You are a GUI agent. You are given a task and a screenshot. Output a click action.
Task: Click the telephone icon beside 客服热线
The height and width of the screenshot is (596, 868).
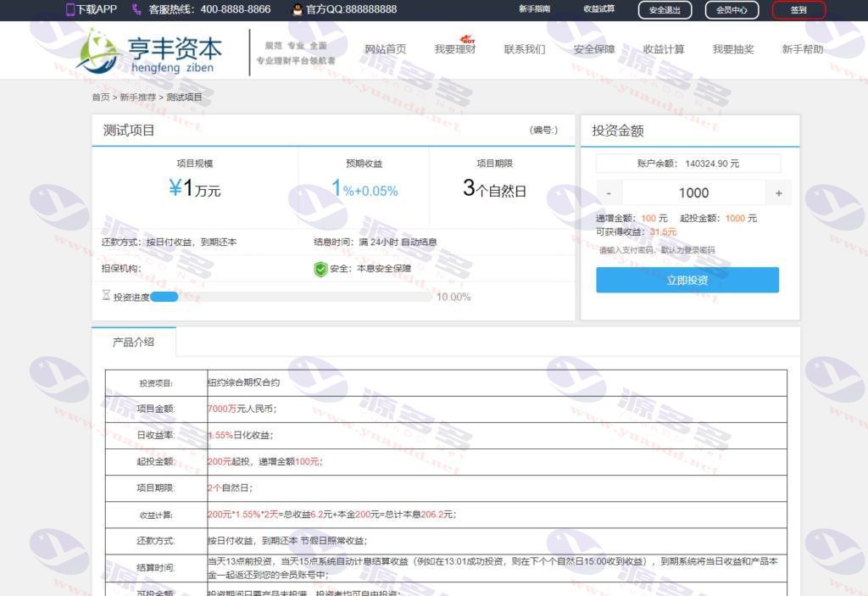[x=136, y=9]
